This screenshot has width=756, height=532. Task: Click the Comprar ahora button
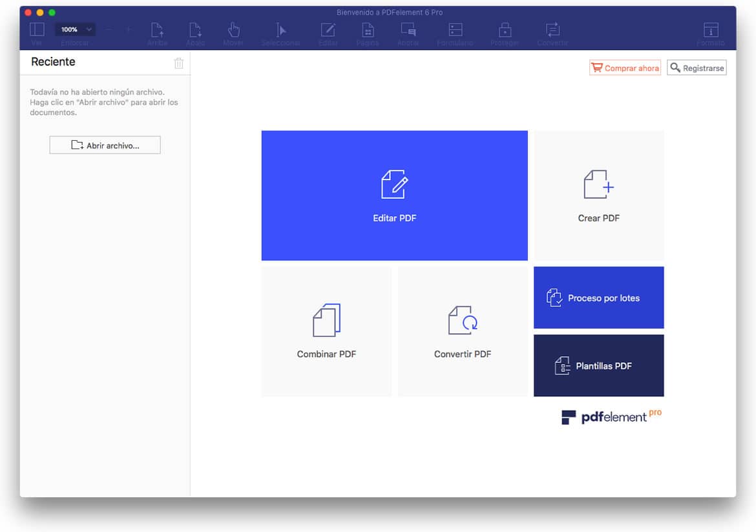click(x=625, y=68)
